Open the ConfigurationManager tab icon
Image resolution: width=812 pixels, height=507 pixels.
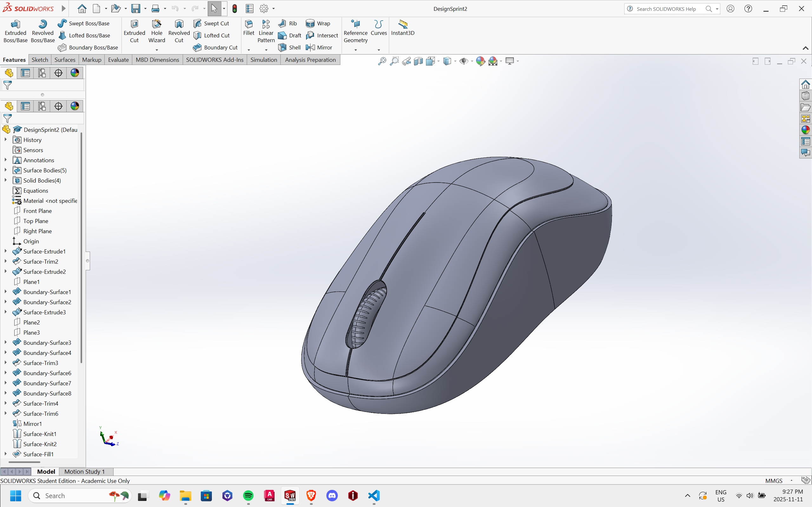click(x=42, y=106)
